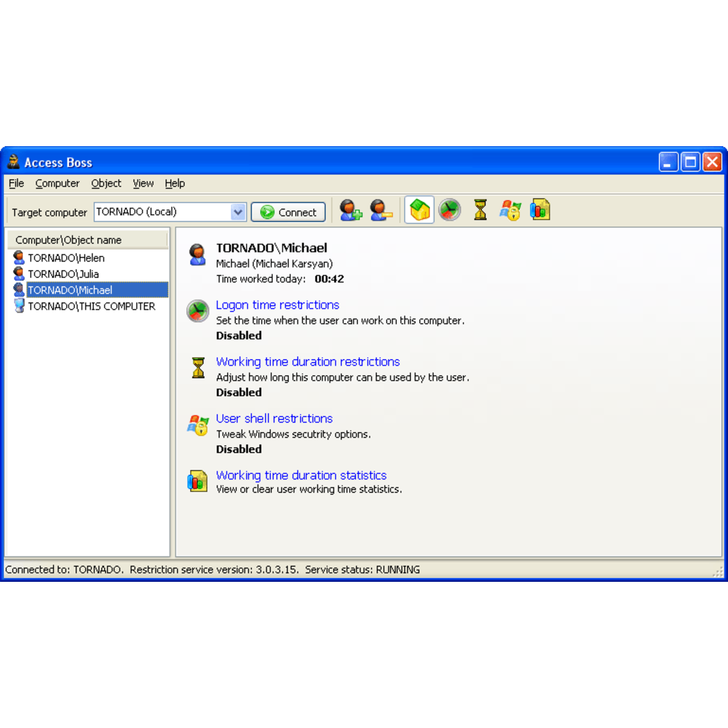Select TORNADO\Helen in the object list

point(66,258)
